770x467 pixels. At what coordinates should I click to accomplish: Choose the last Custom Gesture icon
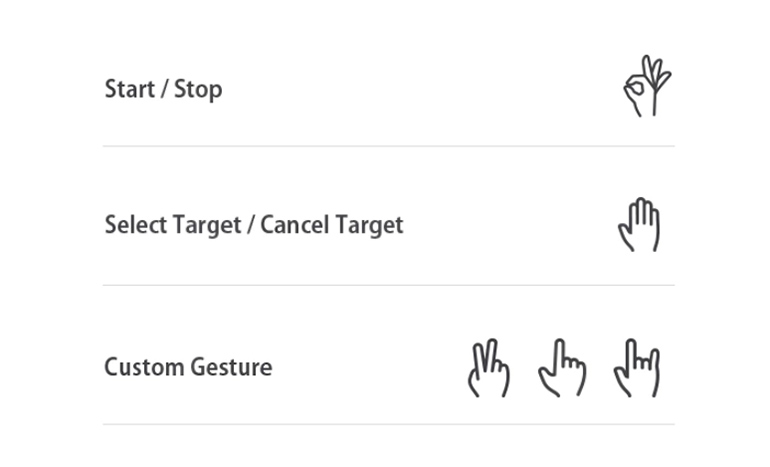click(638, 367)
